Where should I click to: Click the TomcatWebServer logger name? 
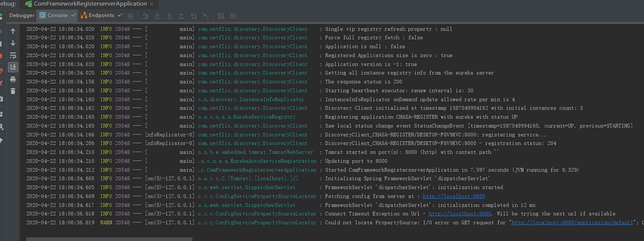[255, 152]
